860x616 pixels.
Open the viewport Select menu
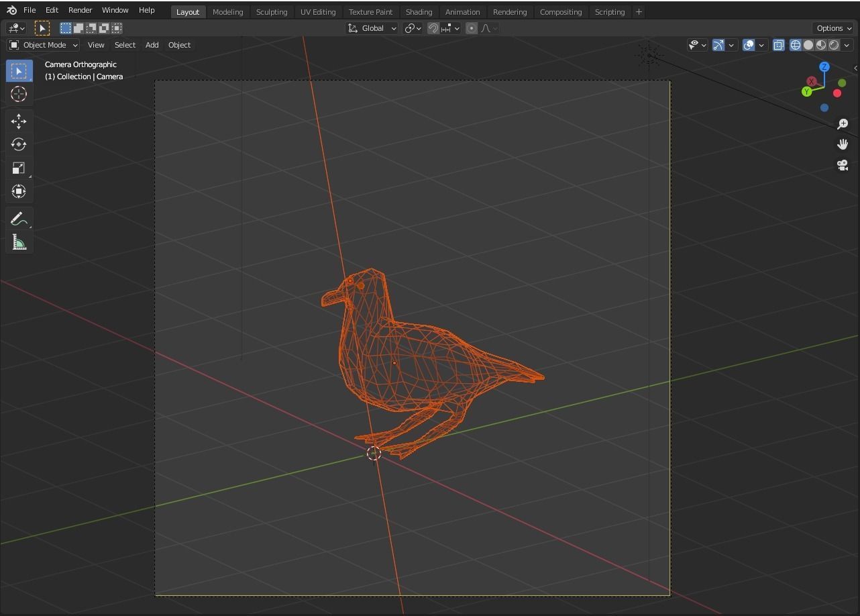[125, 45]
